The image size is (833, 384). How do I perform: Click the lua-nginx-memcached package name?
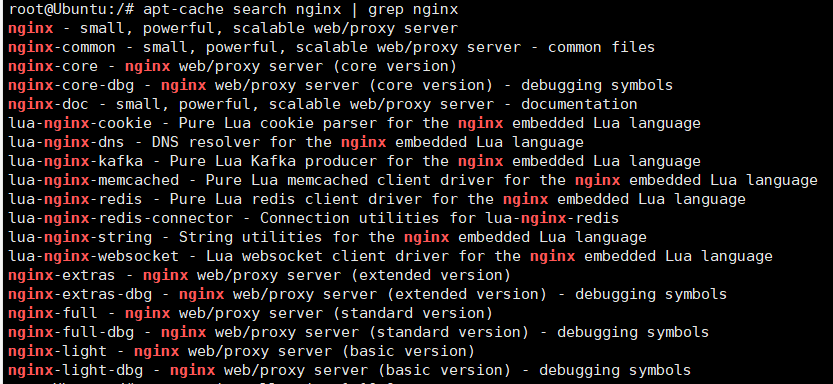93,180
